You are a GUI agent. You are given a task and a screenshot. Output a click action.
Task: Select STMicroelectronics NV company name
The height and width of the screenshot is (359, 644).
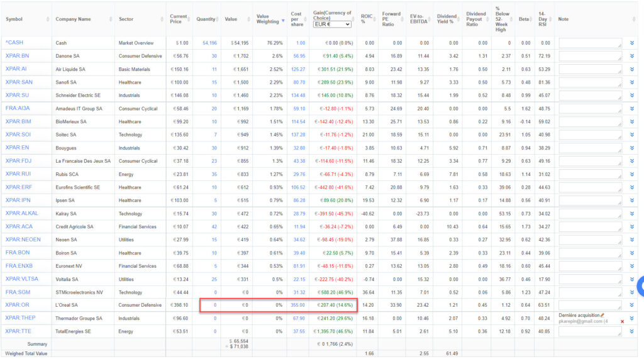point(80,292)
